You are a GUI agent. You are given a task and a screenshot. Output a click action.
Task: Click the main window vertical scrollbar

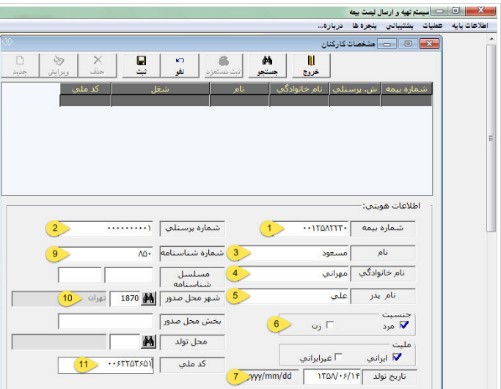pos(491,138)
